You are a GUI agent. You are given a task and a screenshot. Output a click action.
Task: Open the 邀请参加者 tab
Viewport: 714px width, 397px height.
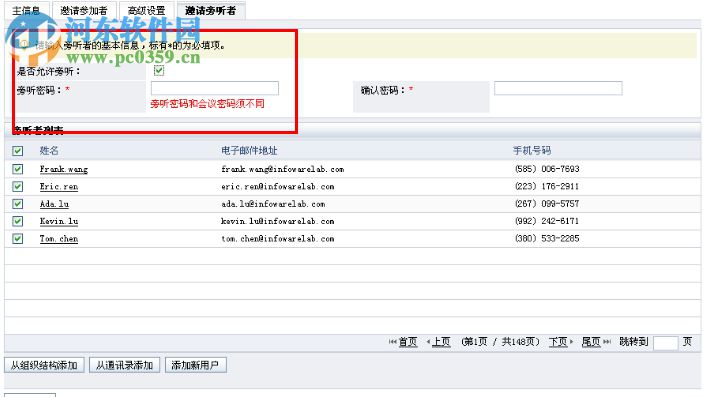84,10
